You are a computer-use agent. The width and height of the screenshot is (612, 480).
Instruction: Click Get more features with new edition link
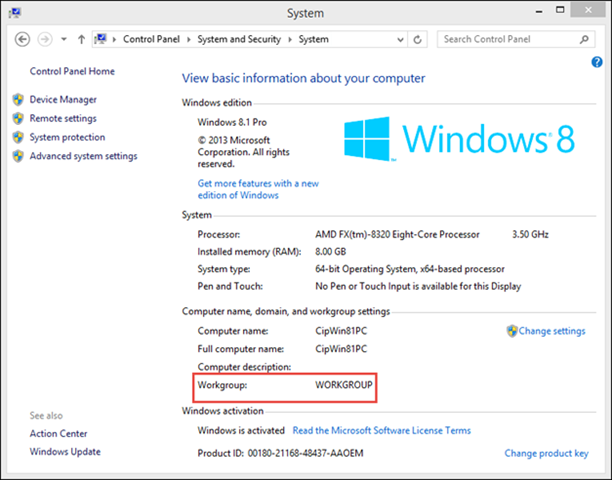[258, 189]
